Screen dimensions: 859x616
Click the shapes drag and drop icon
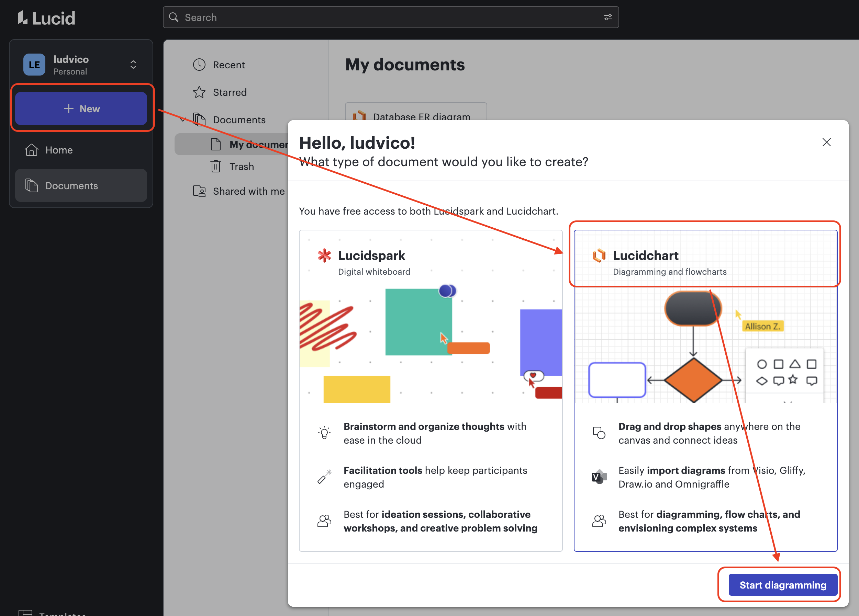point(599,433)
